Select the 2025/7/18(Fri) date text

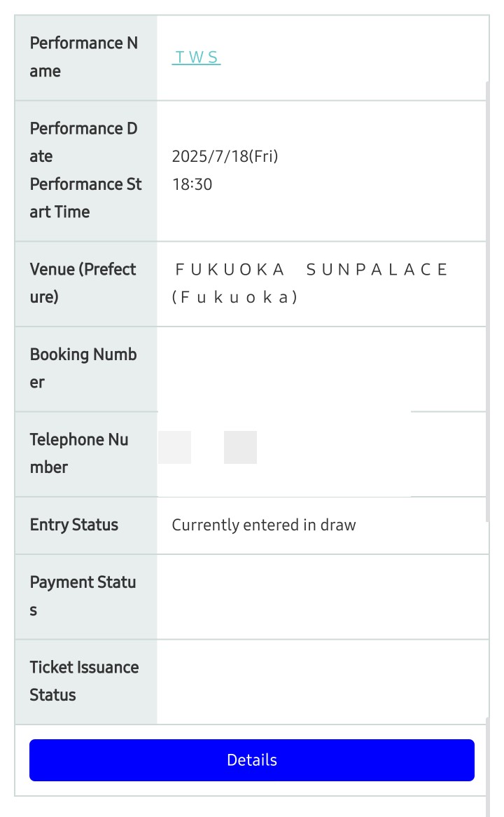(x=225, y=156)
